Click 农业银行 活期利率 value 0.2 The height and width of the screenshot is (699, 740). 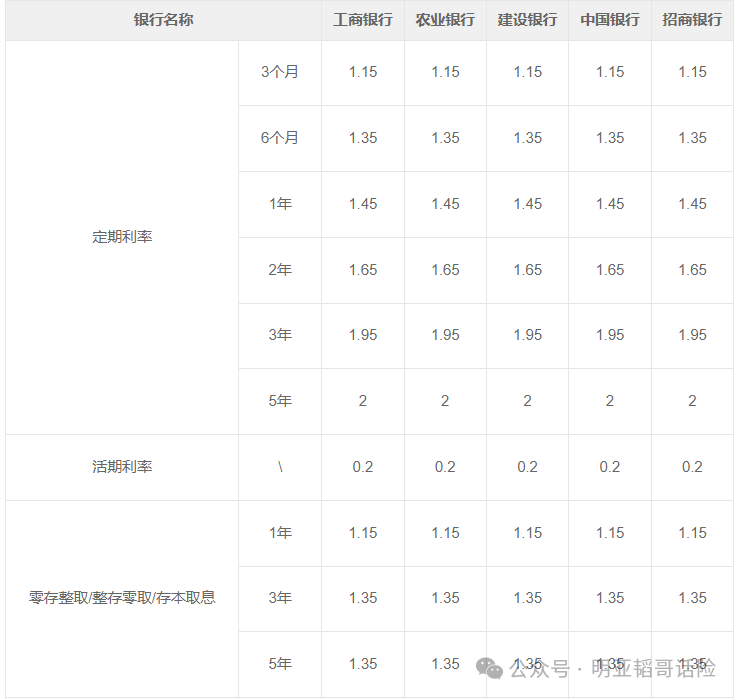tap(445, 467)
